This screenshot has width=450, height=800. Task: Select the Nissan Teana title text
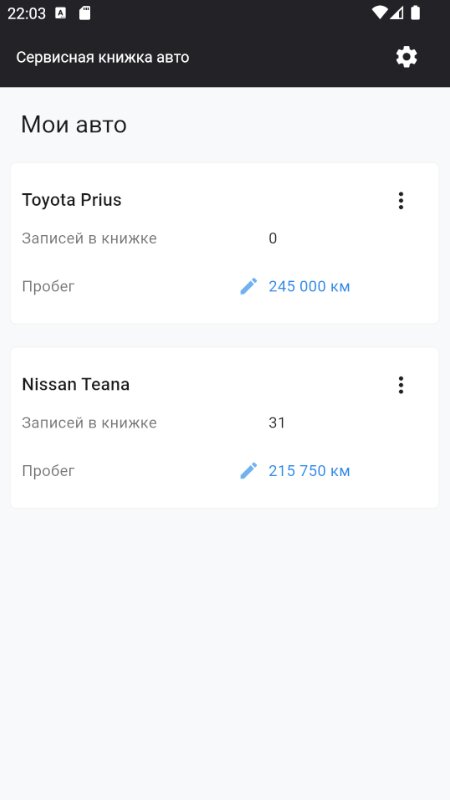(76, 384)
